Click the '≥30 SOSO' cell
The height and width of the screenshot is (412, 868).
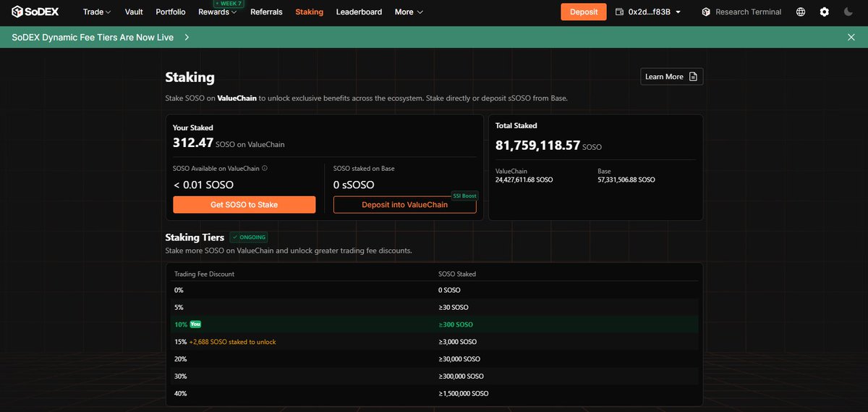tap(453, 307)
